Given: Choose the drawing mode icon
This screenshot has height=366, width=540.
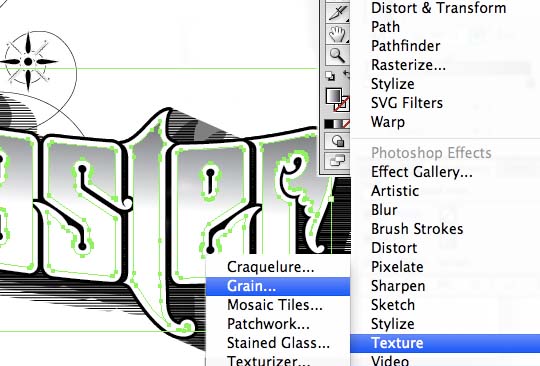Looking at the screenshot, I should point(338,141).
